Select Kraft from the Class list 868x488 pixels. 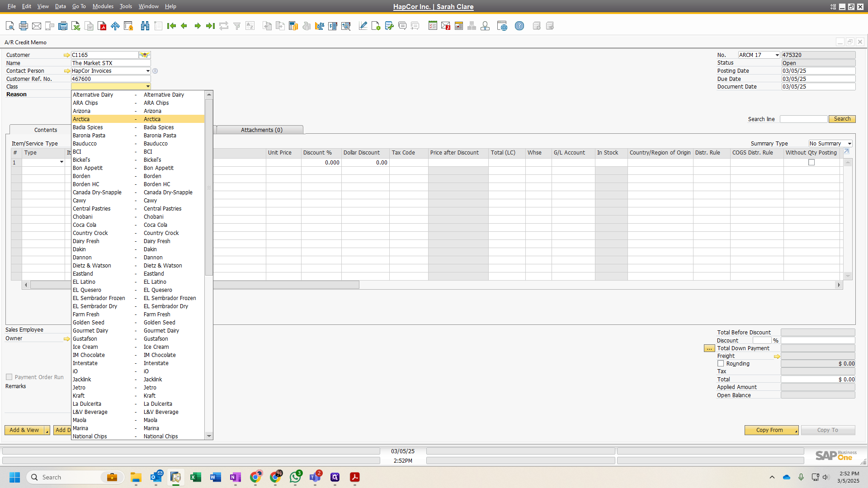(138, 396)
